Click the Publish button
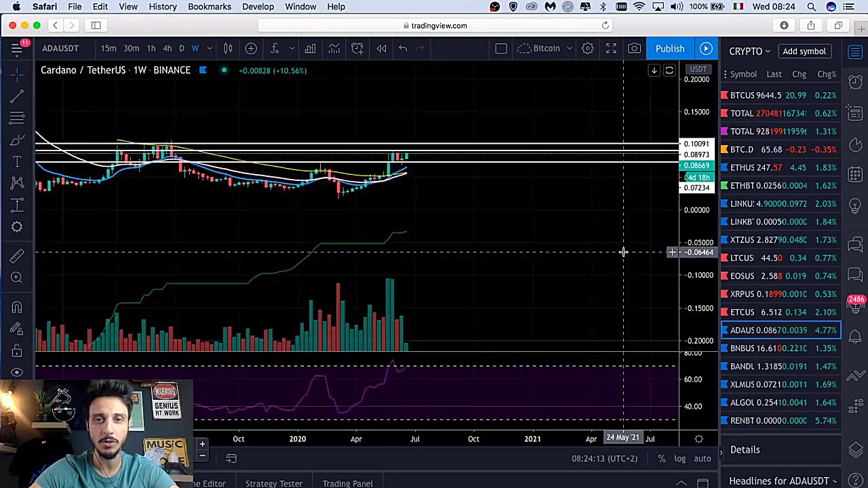Viewport: 868px width, 488px height. pos(670,48)
